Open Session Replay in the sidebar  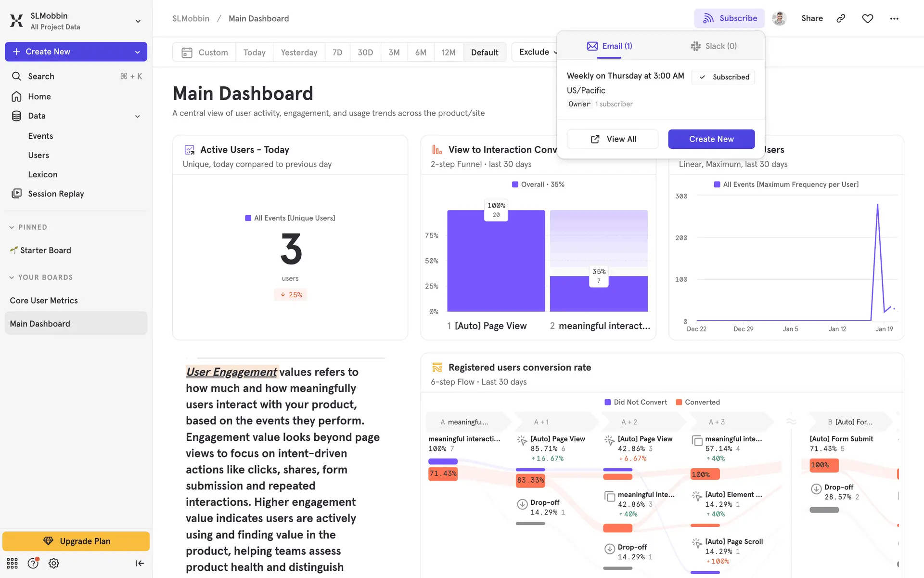tap(56, 194)
